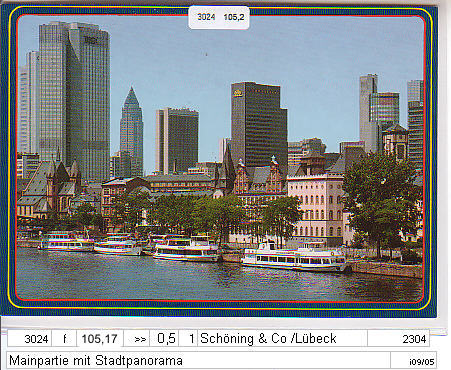Click the pointed Messeturm tower in photo

click(x=132, y=132)
